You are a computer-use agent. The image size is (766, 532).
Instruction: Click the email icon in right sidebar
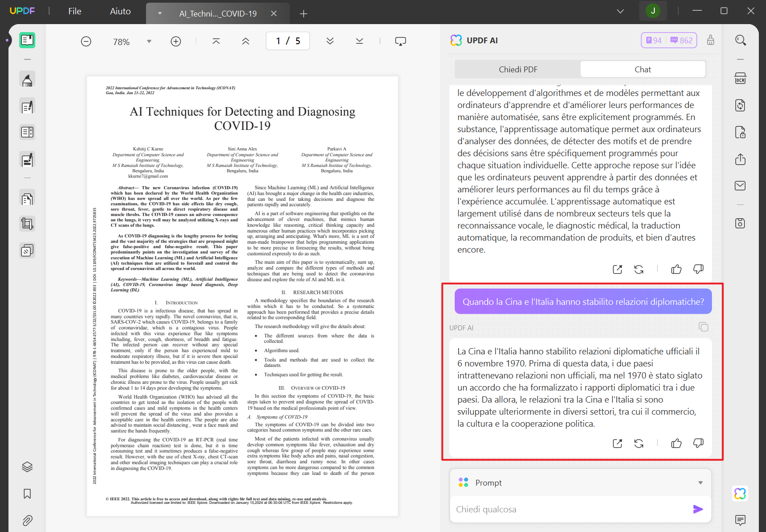740,186
